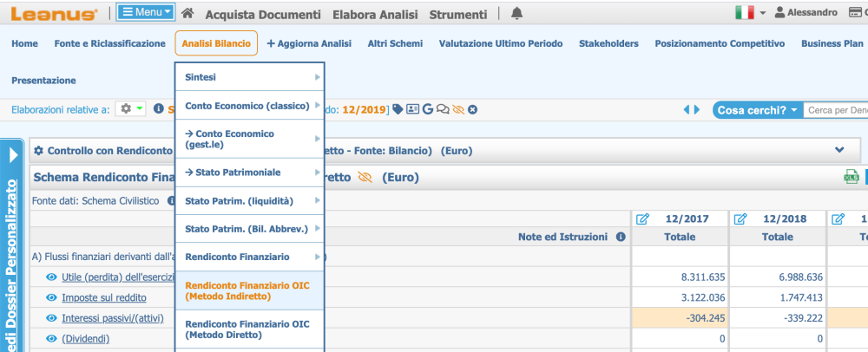
Task: Click the tag icon beside 12/2019
Action: [x=398, y=109]
